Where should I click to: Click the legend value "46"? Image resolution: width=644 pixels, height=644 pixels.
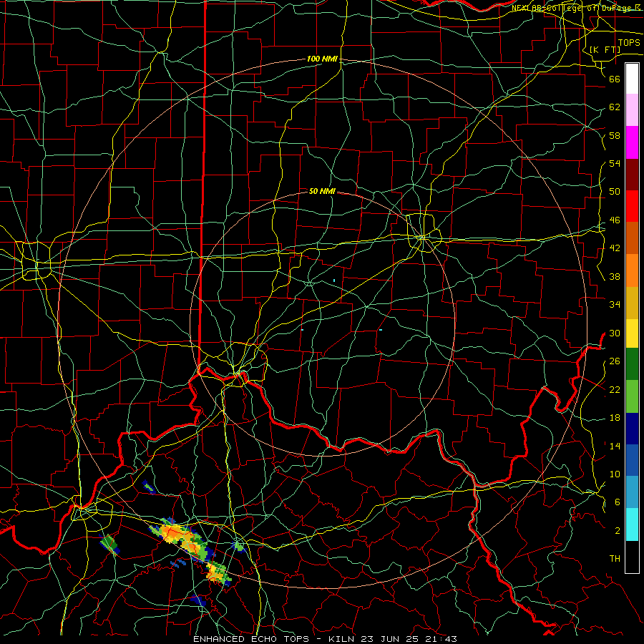click(615, 220)
